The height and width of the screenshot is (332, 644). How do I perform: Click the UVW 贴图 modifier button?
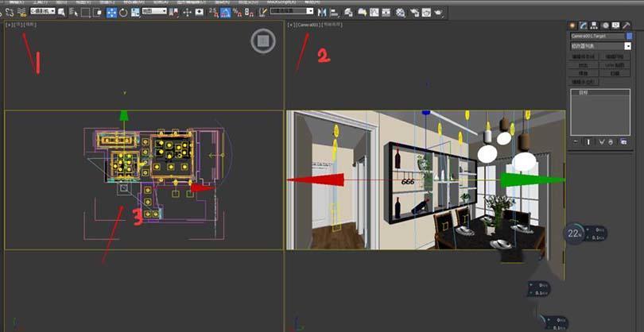(x=615, y=65)
